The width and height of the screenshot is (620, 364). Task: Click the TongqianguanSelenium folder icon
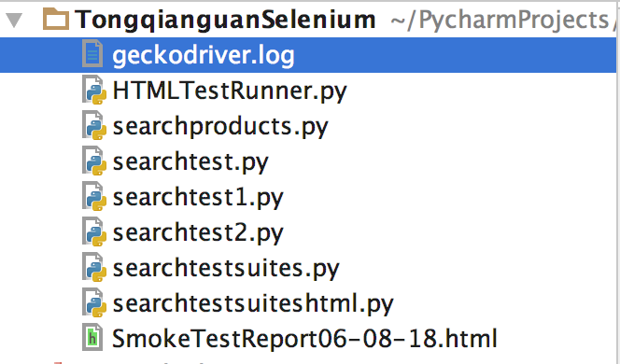pos(56,20)
